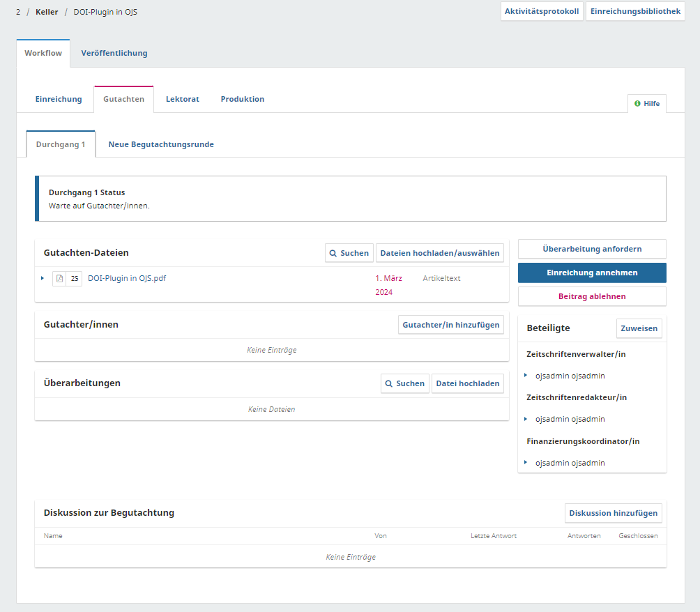The image size is (700, 612).
Task: Select the Einreichung stage tab
Action: coord(59,99)
